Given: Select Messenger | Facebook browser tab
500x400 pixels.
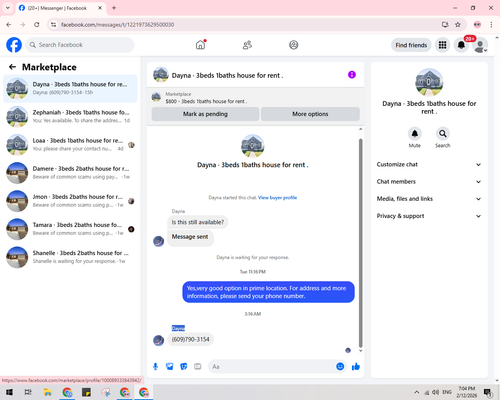Looking at the screenshot, I should [x=61, y=8].
